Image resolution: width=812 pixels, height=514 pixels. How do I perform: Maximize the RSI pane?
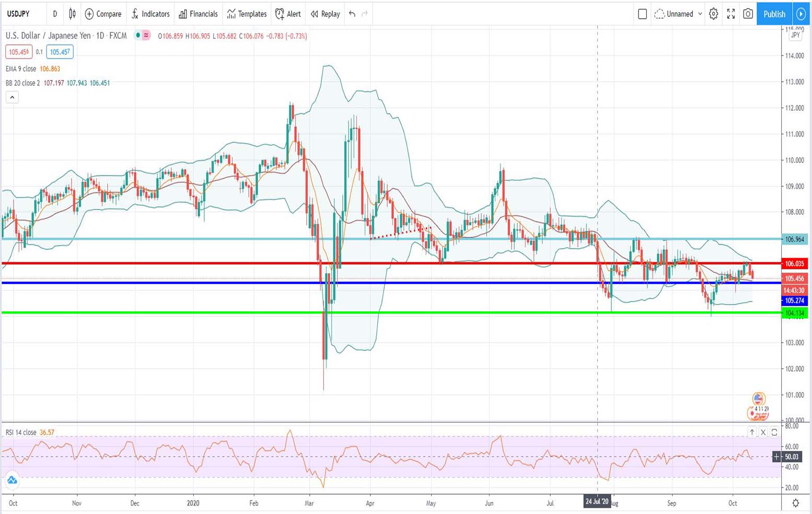(774, 432)
